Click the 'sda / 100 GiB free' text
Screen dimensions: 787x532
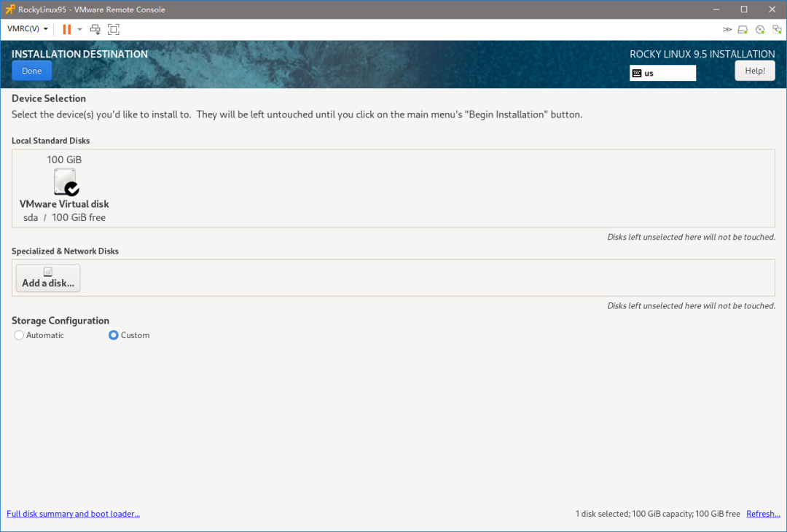(64, 217)
